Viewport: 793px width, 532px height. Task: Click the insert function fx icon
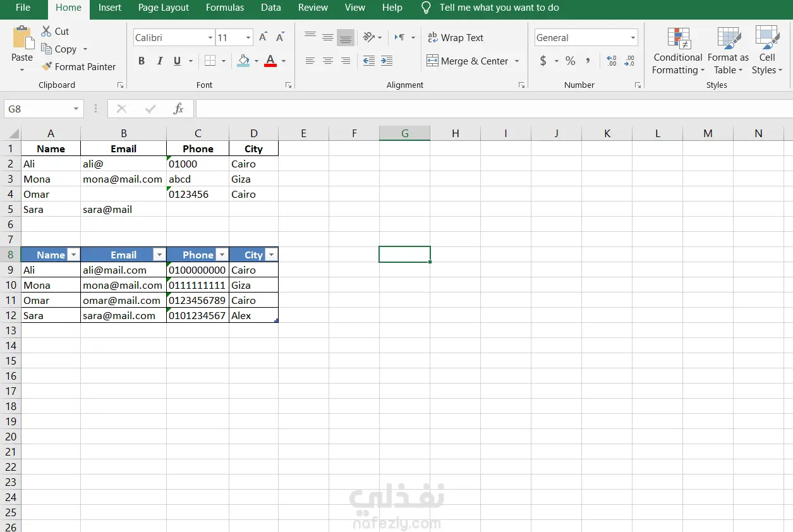coord(178,109)
